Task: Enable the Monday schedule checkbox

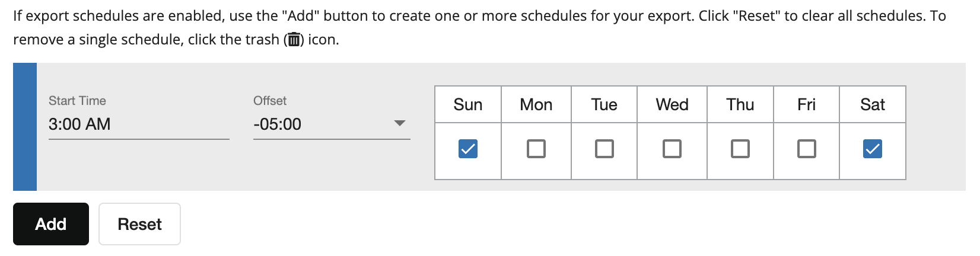Action: coord(536,149)
